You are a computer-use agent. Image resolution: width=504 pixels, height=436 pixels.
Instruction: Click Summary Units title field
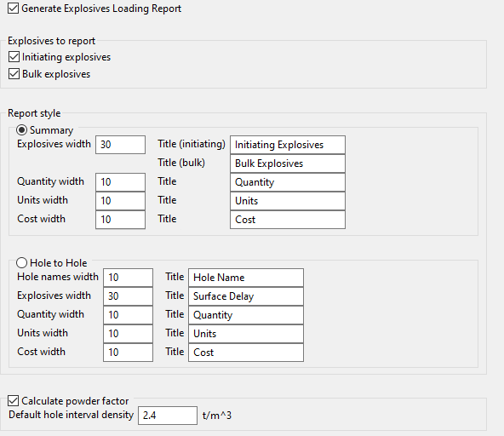288,201
